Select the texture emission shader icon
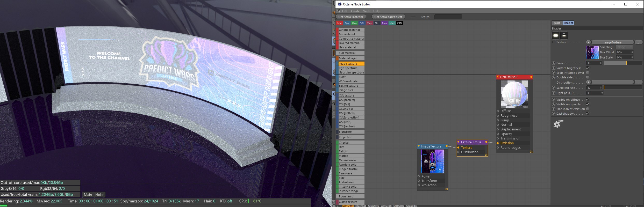Viewport: 644px width, 207px height. [555, 35]
